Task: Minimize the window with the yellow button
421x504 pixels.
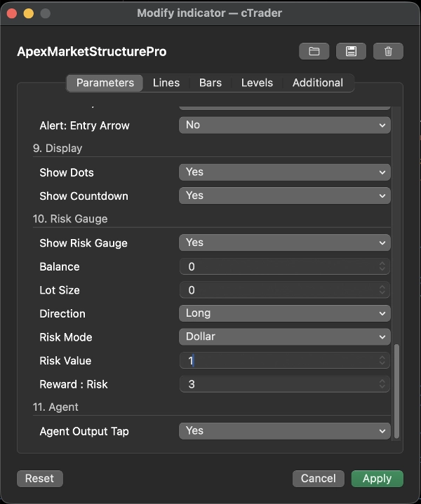Action: tap(29, 13)
